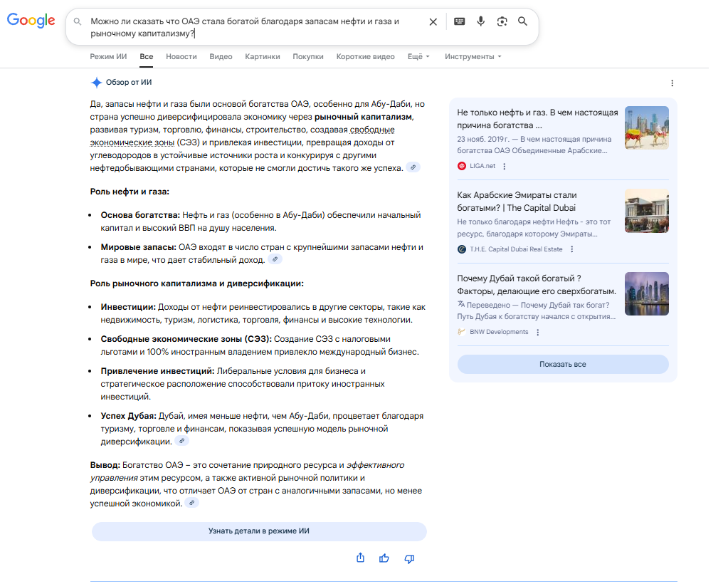Screen dimensions: 728x584
Task: Open the Покупки tab
Action: [x=308, y=57]
